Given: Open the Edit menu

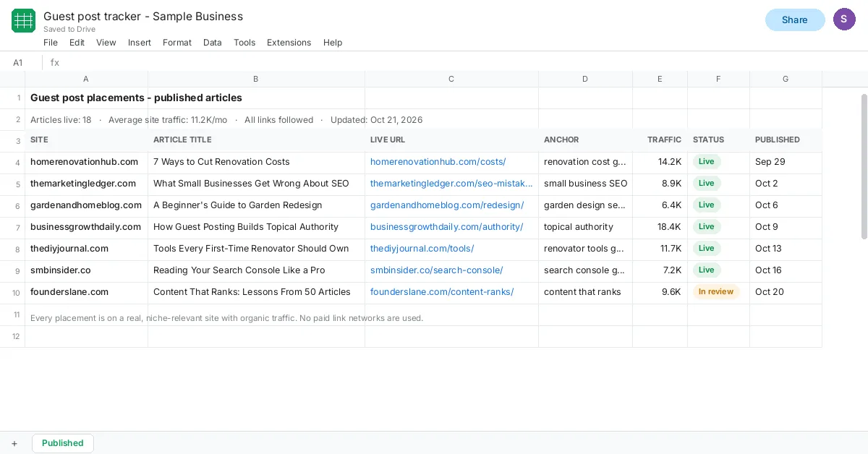Looking at the screenshot, I should (77, 43).
